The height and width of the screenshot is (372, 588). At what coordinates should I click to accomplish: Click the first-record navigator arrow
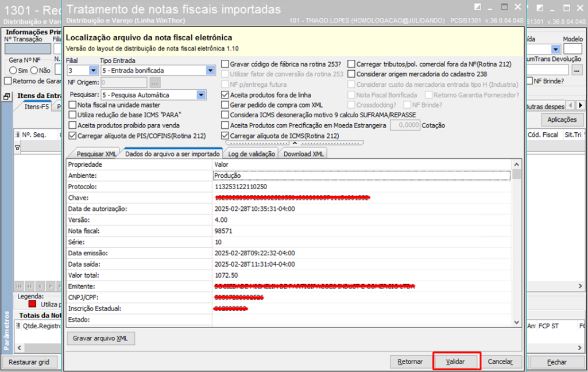(19, 286)
